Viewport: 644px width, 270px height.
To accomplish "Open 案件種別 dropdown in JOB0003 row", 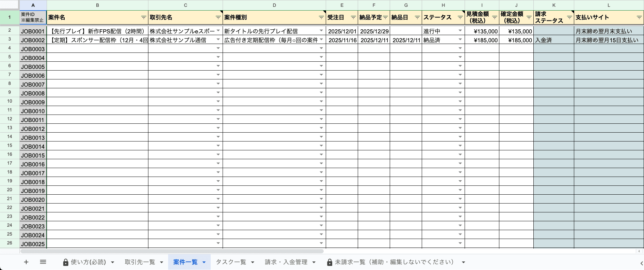I will click(321, 48).
